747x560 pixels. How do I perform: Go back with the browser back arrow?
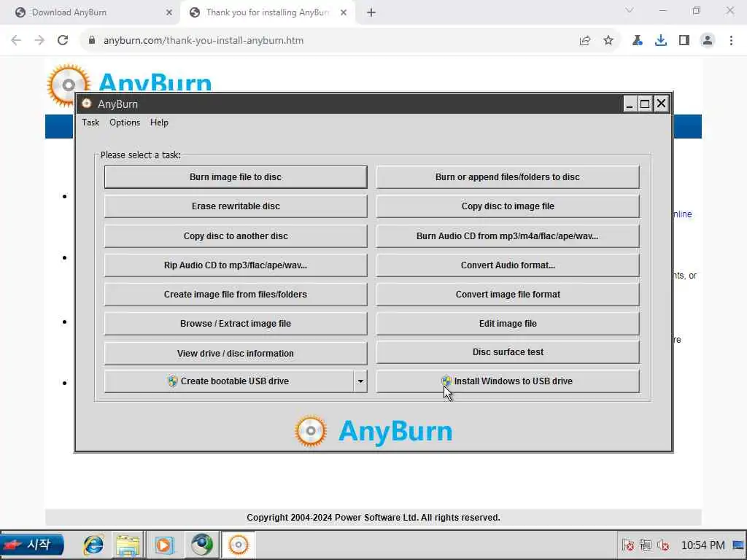(16, 41)
